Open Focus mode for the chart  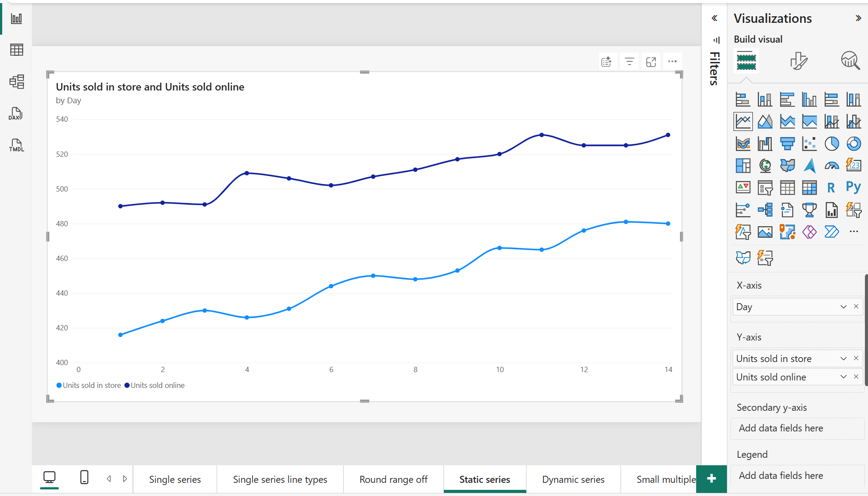click(x=651, y=61)
